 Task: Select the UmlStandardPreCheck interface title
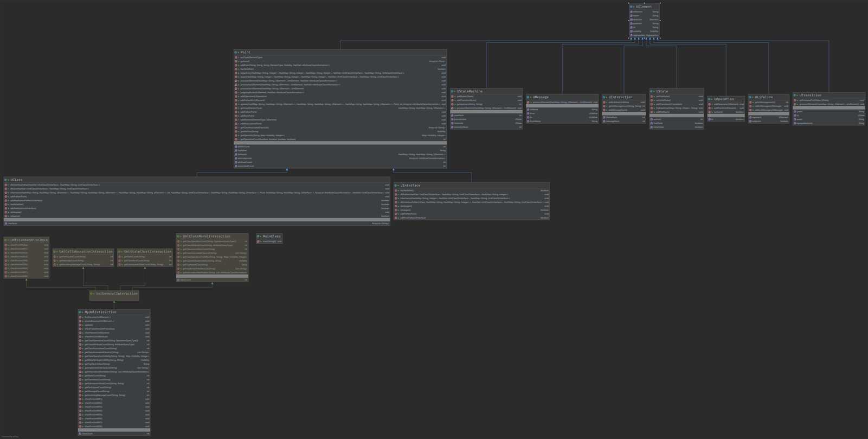click(29, 239)
